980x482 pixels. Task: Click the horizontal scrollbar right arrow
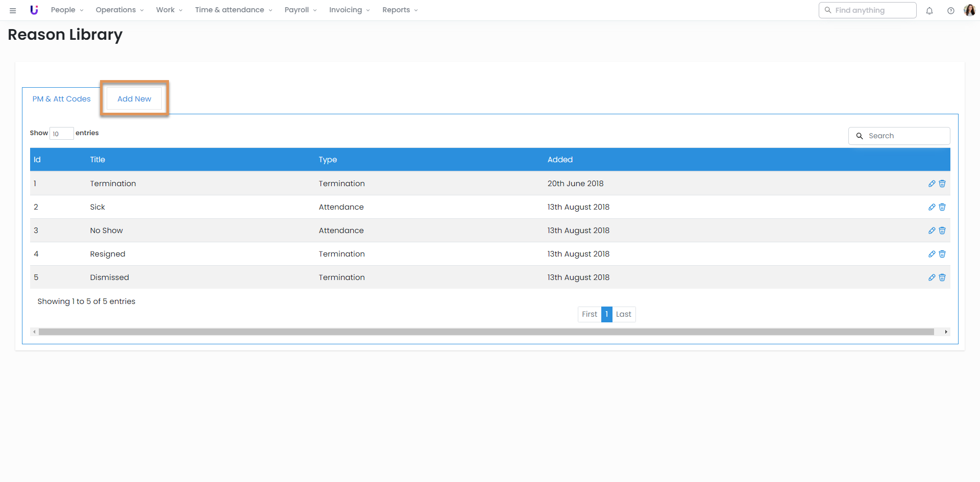[946, 332]
